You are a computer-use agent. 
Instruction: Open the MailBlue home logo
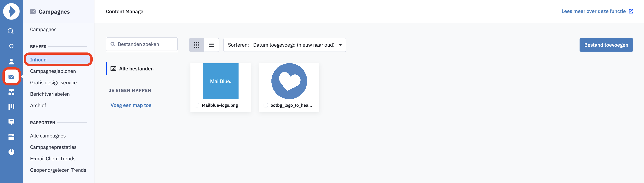click(11, 11)
